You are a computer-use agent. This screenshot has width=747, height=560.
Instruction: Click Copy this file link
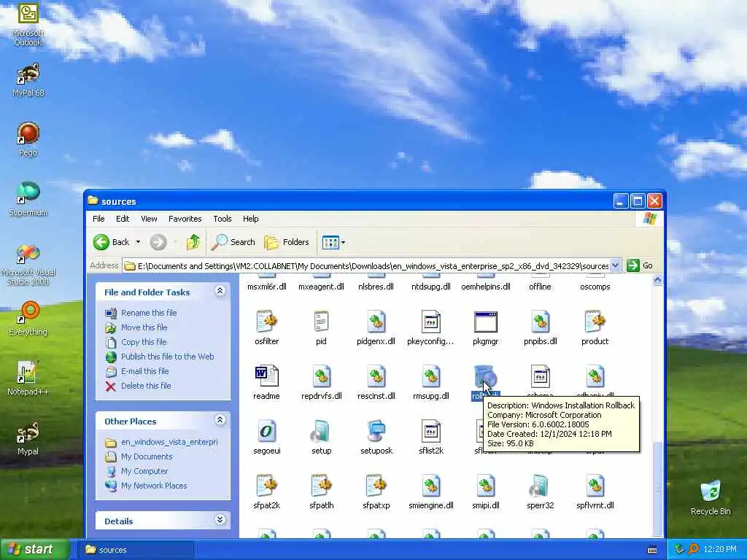point(144,342)
